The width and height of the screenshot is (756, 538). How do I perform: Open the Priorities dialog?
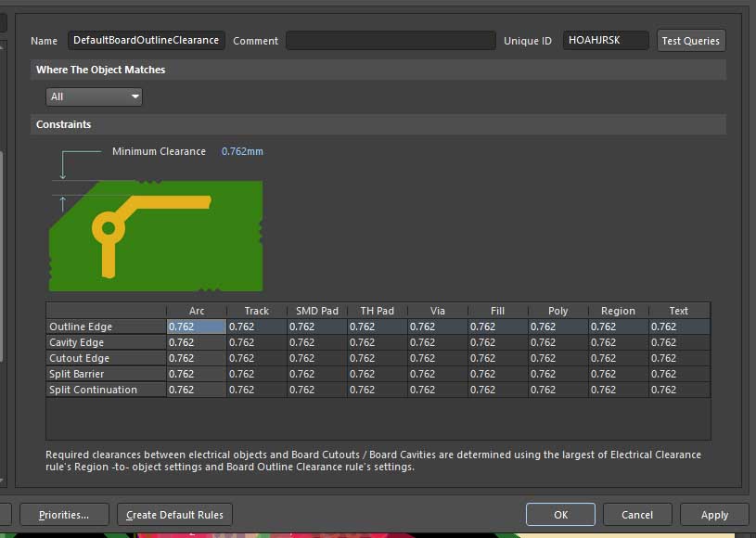coord(63,515)
